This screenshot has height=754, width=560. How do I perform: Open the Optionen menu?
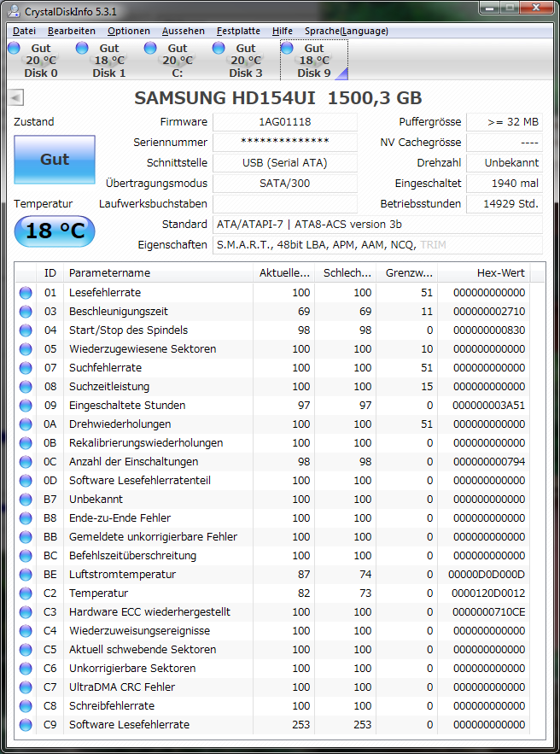tap(129, 31)
